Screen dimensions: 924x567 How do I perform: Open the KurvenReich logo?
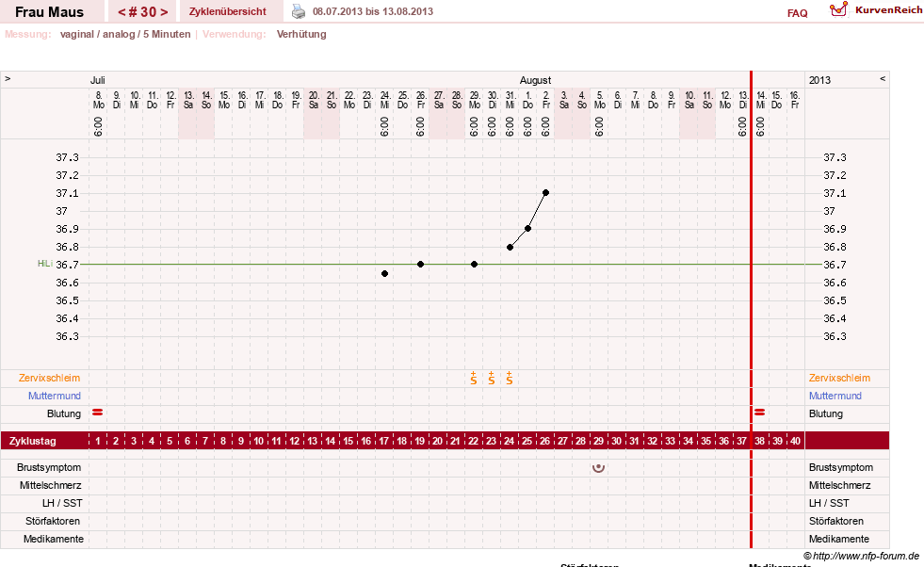click(876, 10)
